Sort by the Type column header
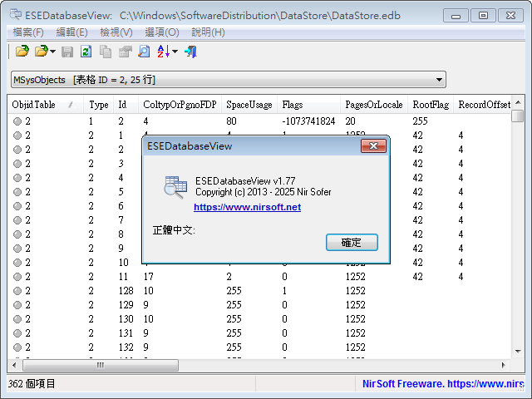 click(98, 105)
